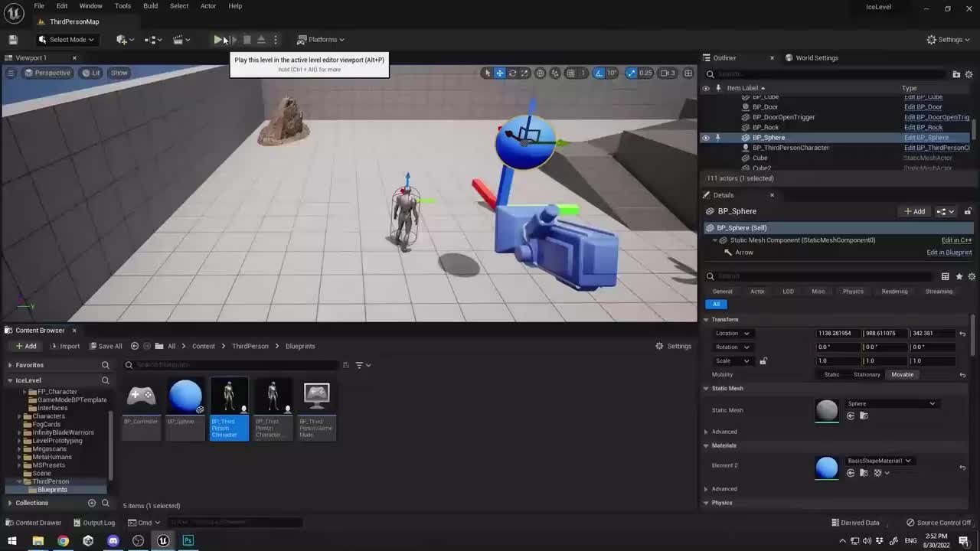Select BP_ThirdPersonCharacter in the Outliner
The image size is (980, 551).
click(790, 148)
